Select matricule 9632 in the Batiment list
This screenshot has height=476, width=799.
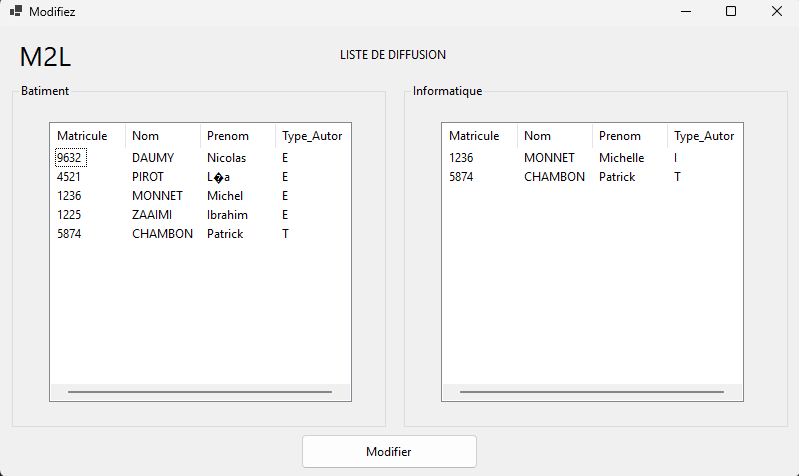[x=69, y=157]
